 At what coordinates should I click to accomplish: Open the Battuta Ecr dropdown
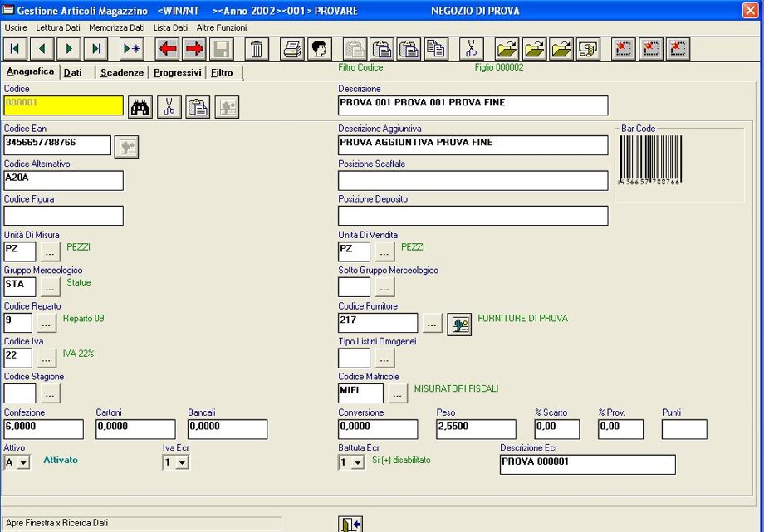tap(358, 462)
